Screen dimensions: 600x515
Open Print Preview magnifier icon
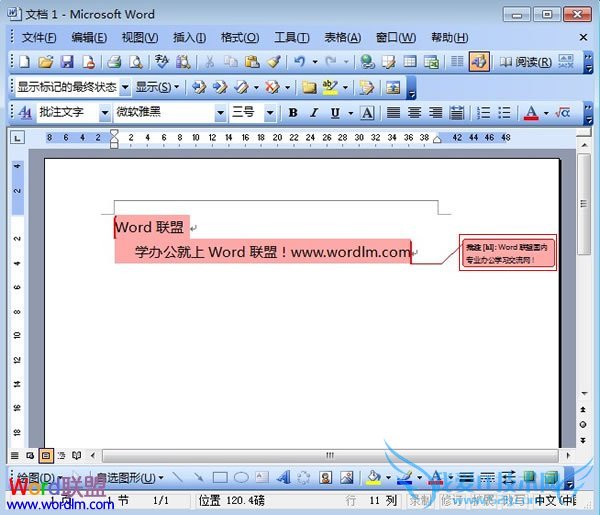coord(135,61)
